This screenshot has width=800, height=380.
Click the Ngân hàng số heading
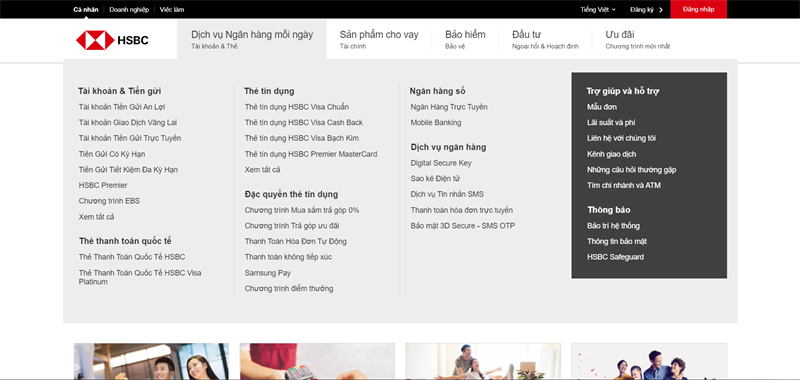point(437,91)
